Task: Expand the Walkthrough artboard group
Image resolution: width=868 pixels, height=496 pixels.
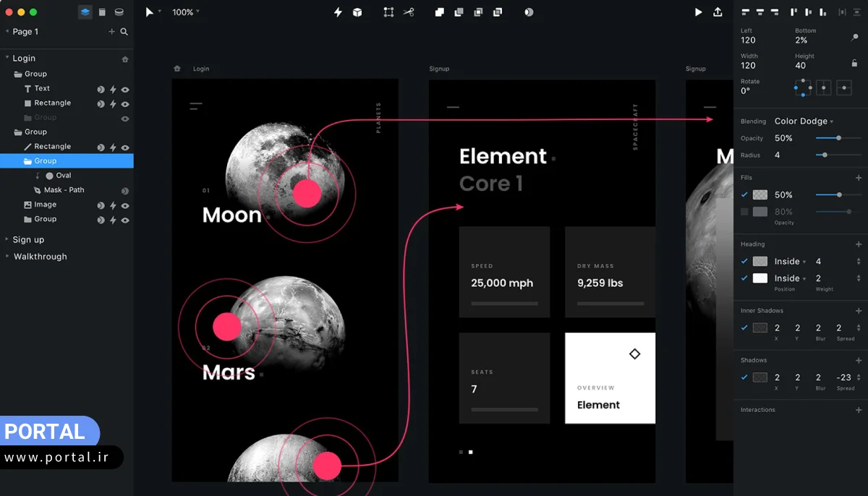Action: tap(7, 257)
